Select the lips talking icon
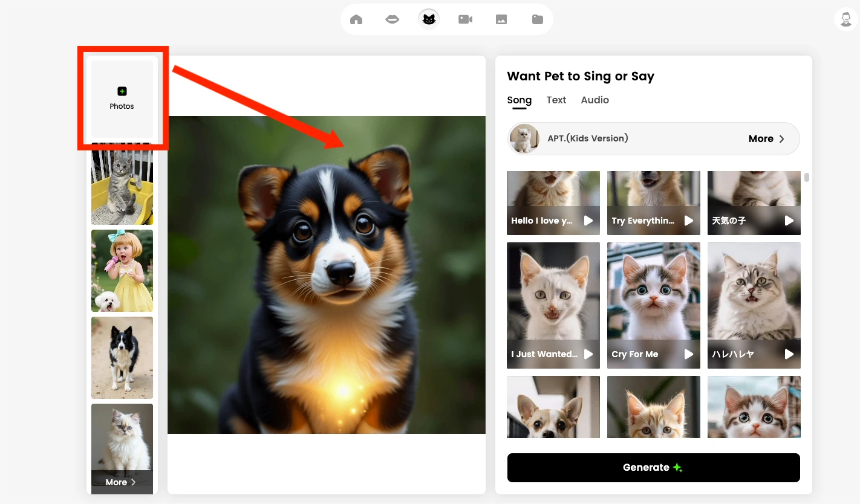860x504 pixels. click(392, 19)
